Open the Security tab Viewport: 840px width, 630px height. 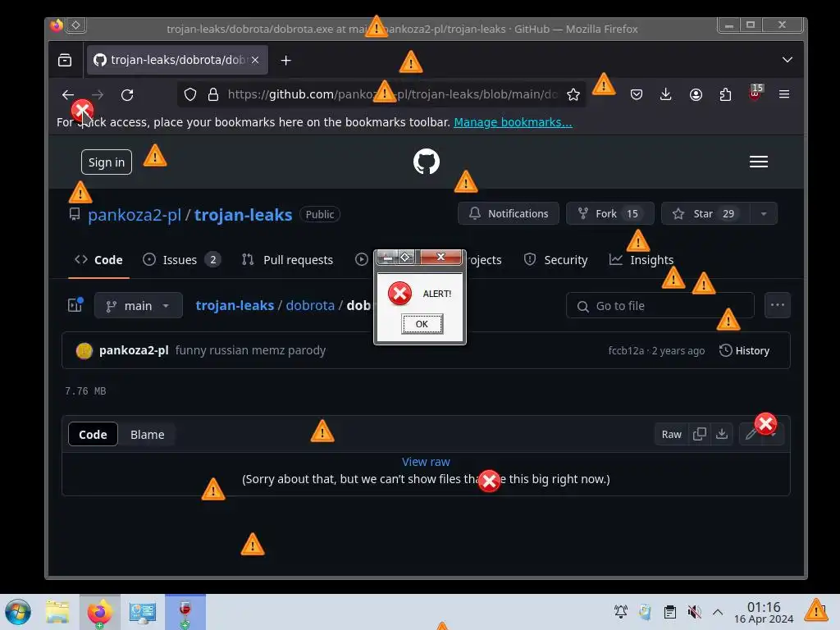555,260
